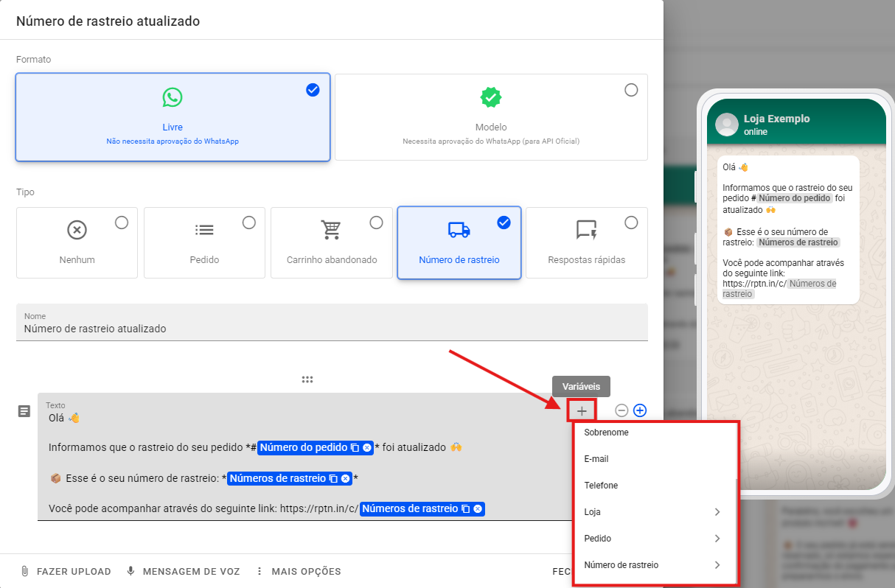Open the Mais Opções menu
The width and height of the screenshot is (895, 588).
tap(298, 571)
